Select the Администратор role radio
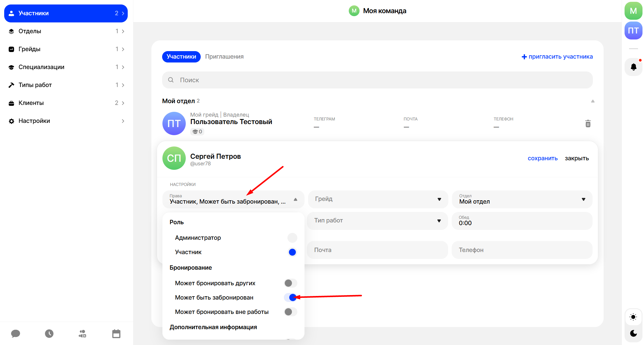 point(292,238)
